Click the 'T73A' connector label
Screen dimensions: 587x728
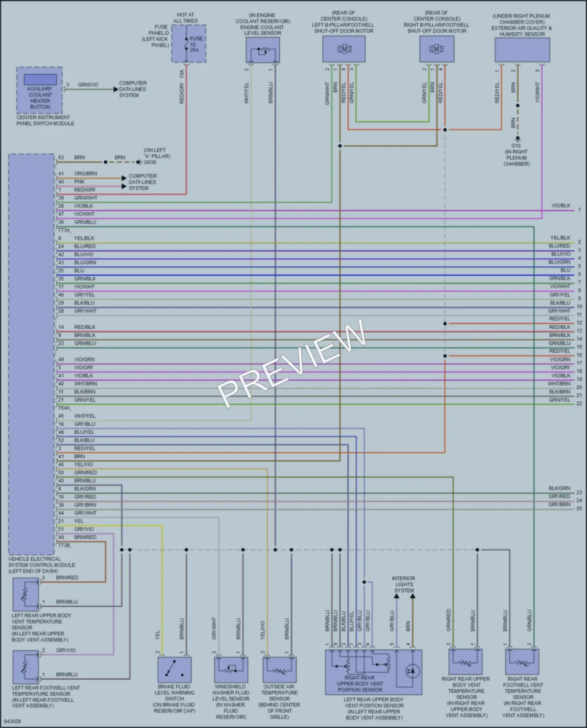64,230
